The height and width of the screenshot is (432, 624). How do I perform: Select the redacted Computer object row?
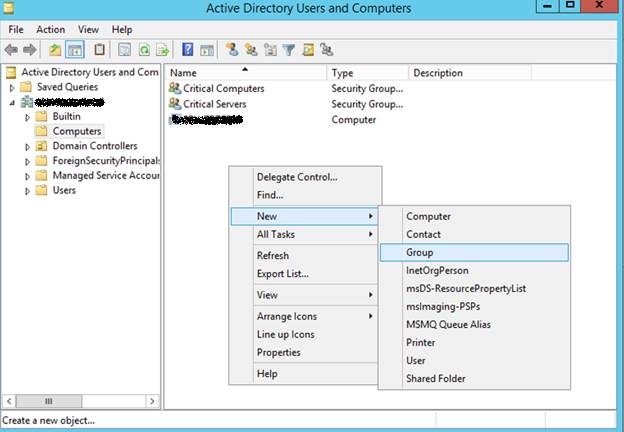(x=205, y=119)
